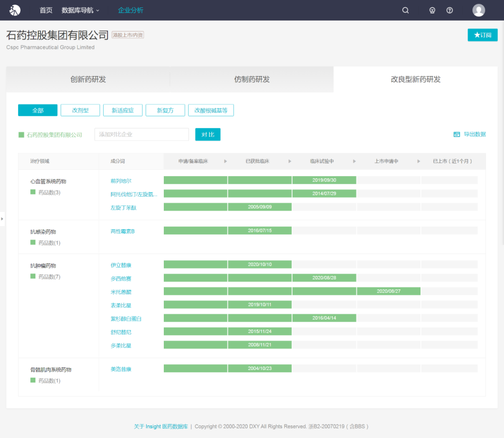Image resolution: width=504 pixels, height=438 pixels.
Task: Toggle the 石药控股集团有限公司 legend square
Action: click(x=21, y=135)
